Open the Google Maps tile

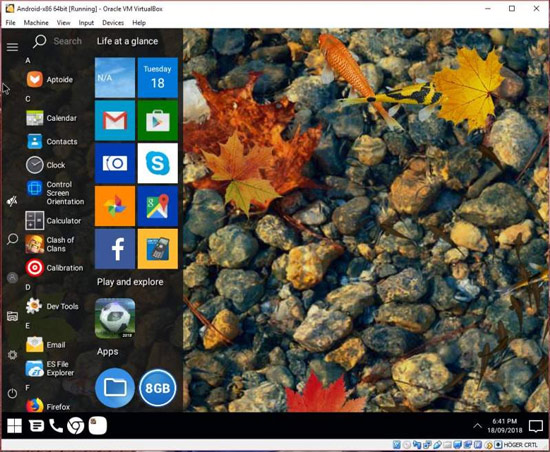(158, 206)
